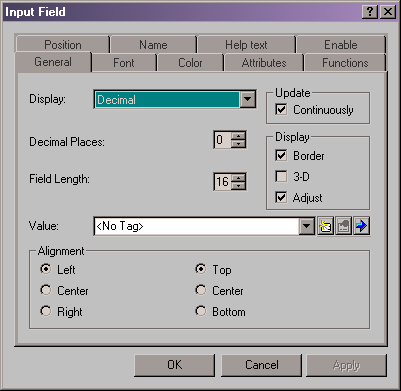Click the tag properties icon next to Value
Image resolution: width=401 pixels, height=391 pixels.
point(344,226)
